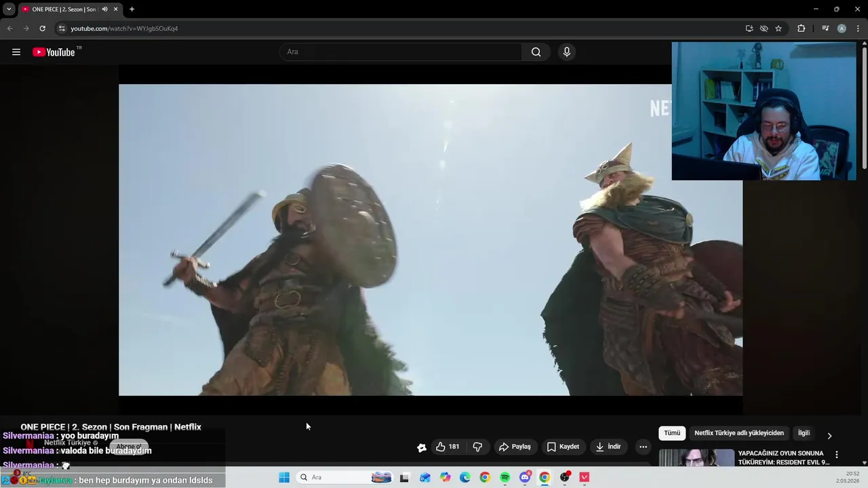
Task: Click the YouTube search field
Action: (401, 52)
